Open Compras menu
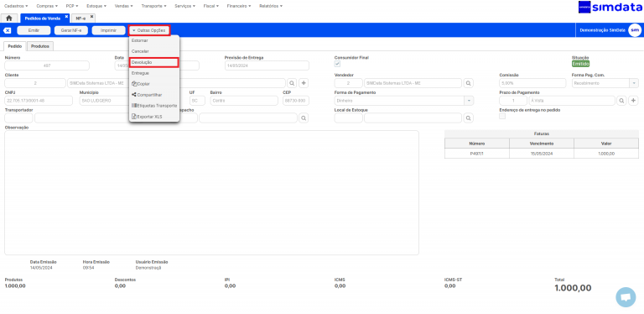Viewport: 644px width, 314px height. point(46,6)
